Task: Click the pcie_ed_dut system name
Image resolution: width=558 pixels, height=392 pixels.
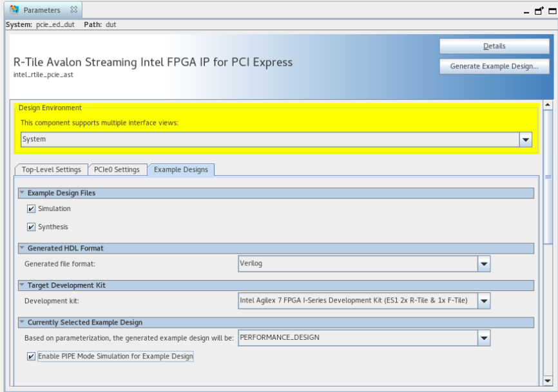Action: point(55,24)
